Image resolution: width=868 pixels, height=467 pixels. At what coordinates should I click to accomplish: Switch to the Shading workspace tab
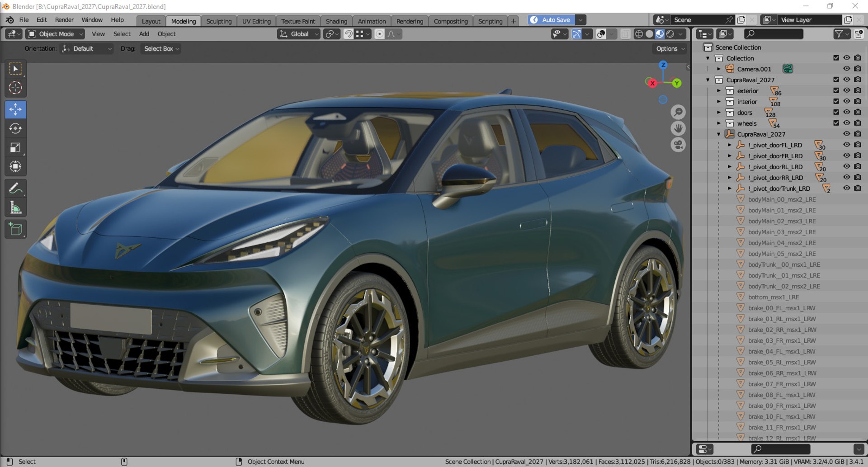coord(336,21)
